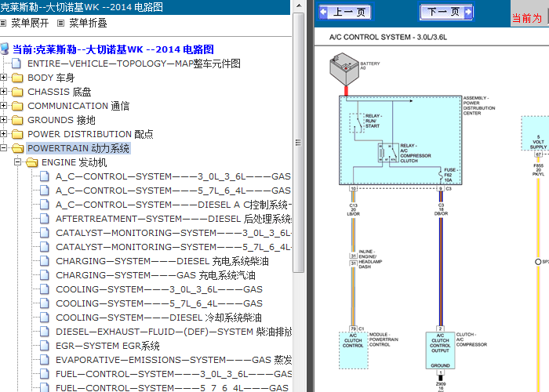Screen dimensions: 549x392
Task: Click page icon for DIESEL-EXHAUST-FLUID system
Action: pos(45,332)
